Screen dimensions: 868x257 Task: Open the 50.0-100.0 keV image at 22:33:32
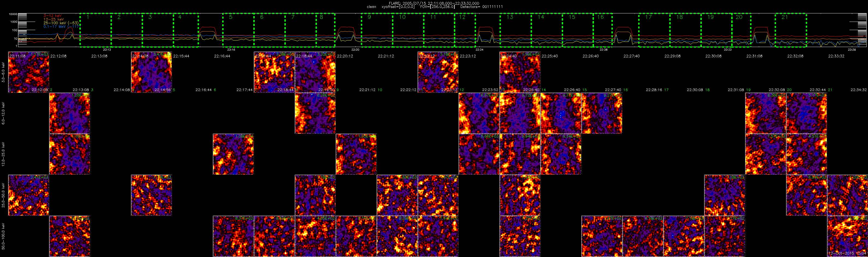coord(848,236)
